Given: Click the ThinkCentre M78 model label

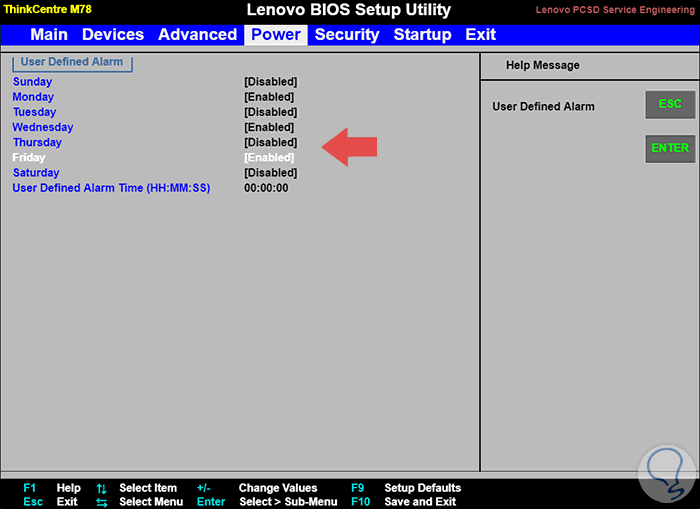Looking at the screenshot, I should [x=47, y=9].
